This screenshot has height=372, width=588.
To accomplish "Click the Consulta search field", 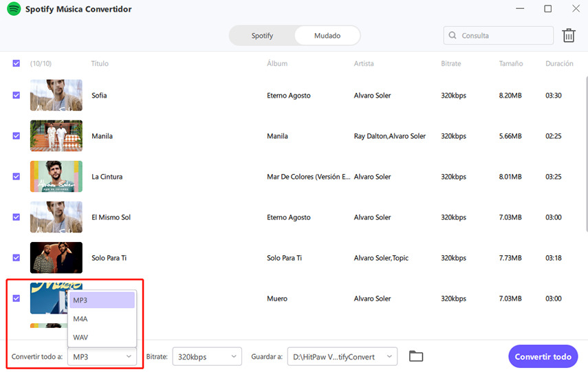I will (x=499, y=35).
